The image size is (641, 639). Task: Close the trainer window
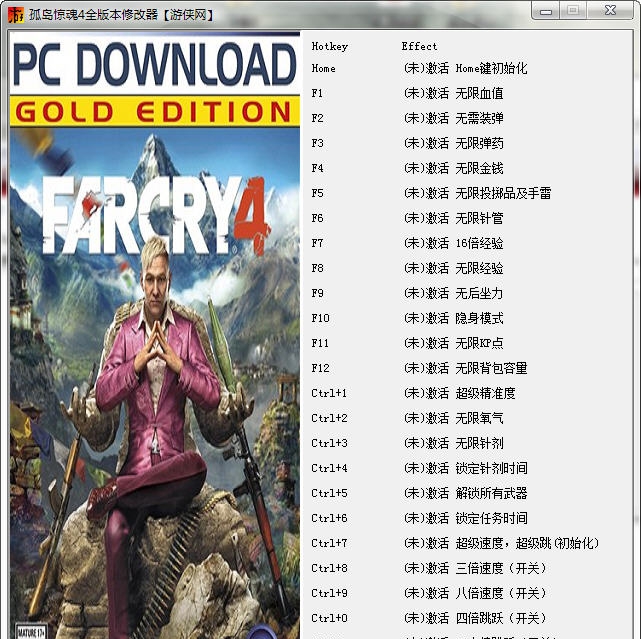610,11
